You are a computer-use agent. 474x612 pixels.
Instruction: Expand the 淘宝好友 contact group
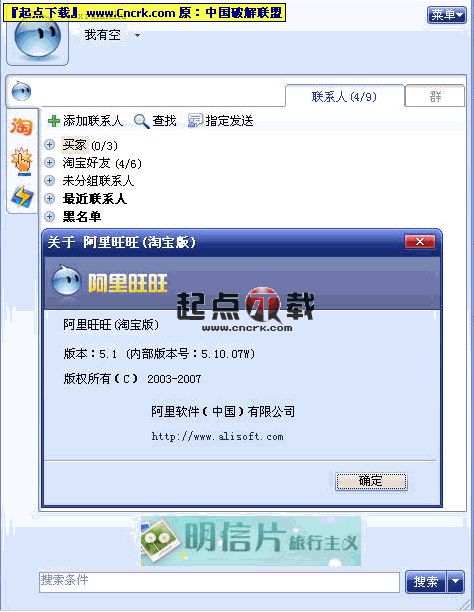(50, 162)
